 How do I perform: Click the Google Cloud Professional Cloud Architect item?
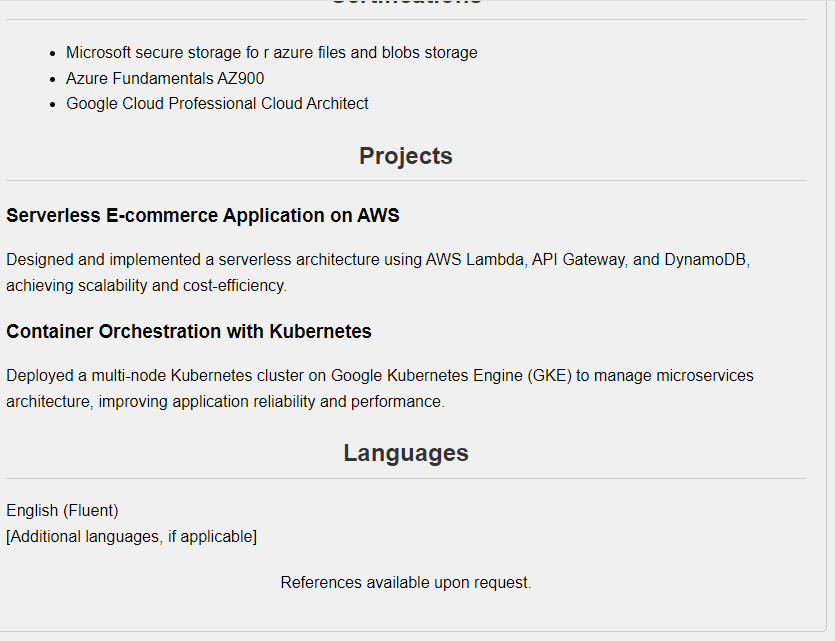pyautogui.click(x=217, y=104)
